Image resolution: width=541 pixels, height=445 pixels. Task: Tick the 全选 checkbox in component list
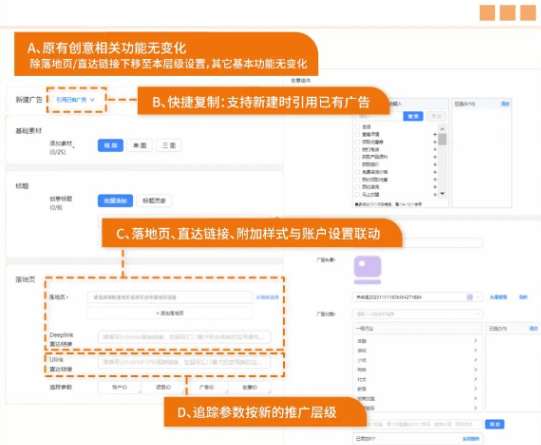[357, 127]
